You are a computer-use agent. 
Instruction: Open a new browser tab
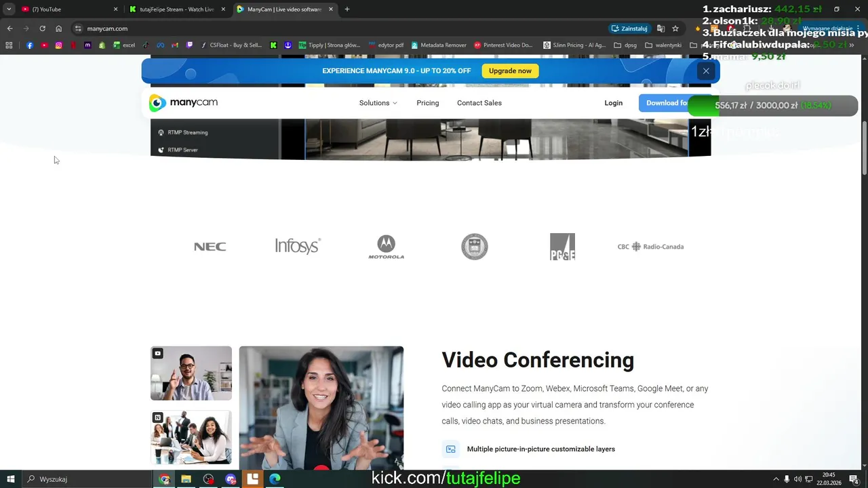point(347,9)
